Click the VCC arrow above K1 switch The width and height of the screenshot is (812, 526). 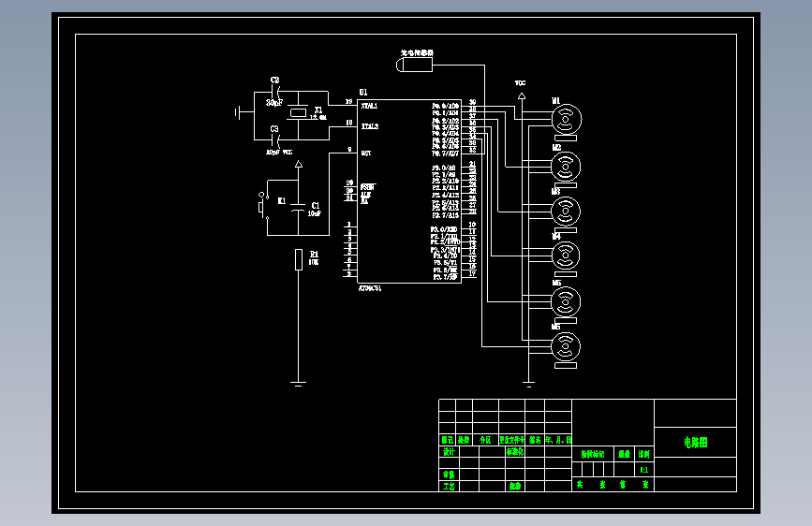point(298,164)
